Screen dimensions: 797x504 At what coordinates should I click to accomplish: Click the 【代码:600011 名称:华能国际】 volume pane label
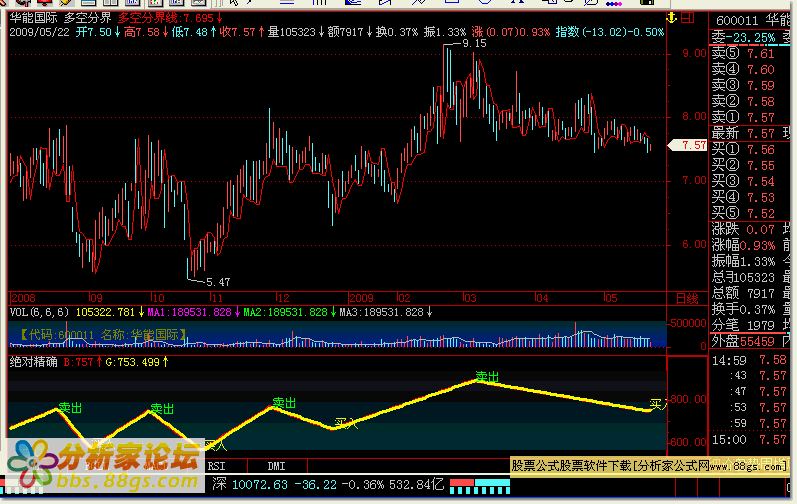[x=104, y=335]
